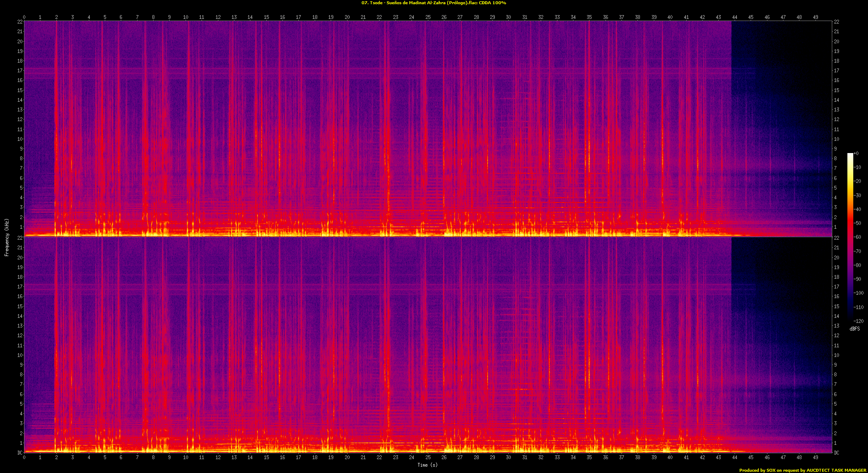The image size is (868, 473).
Task: Click the -90 label on the dBFS scale
Action: point(858,279)
